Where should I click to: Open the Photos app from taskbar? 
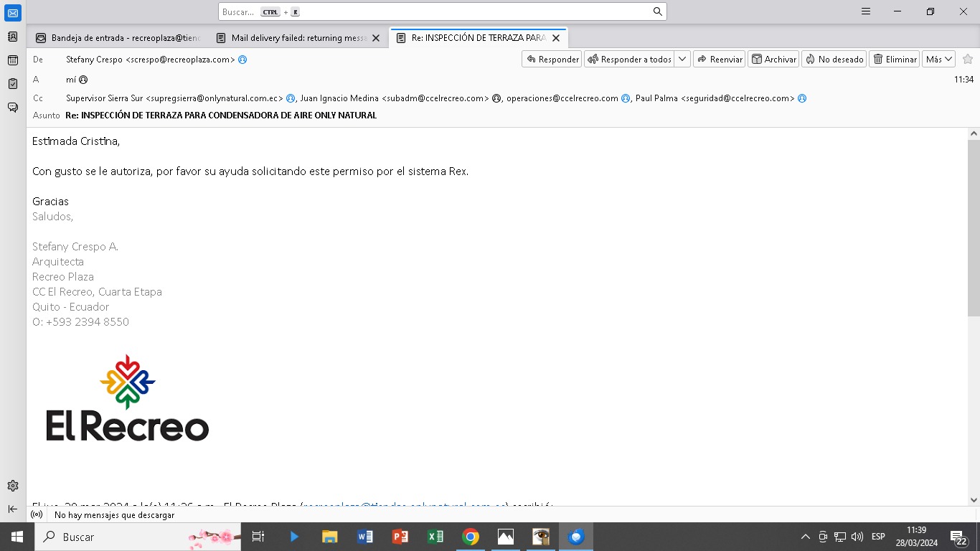coord(506,537)
